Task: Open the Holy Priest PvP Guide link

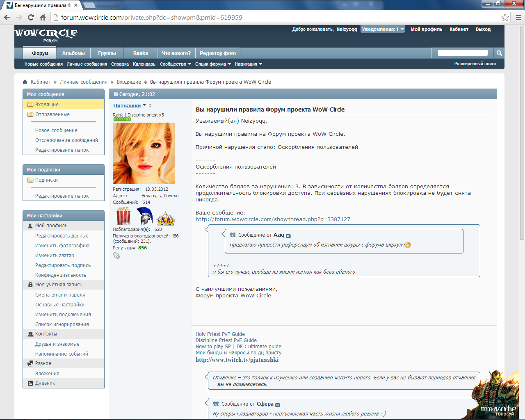Action: point(220,334)
